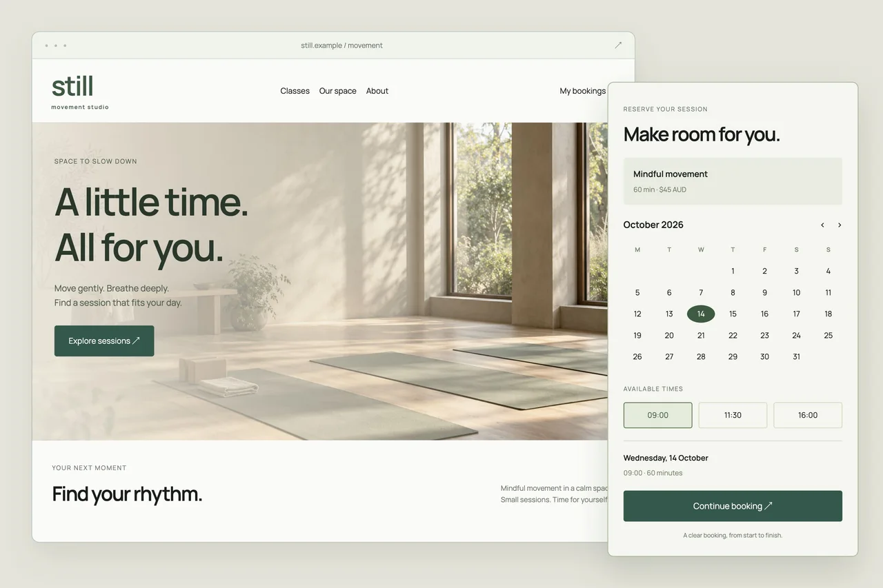
Task: Select the 09:00 time slot
Action: (658, 415)
